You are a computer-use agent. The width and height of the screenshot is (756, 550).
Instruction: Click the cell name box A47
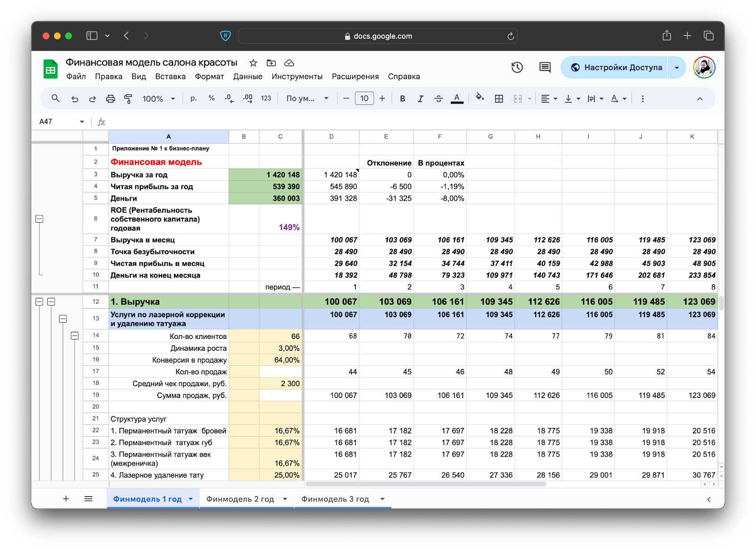tap(57, 122)
